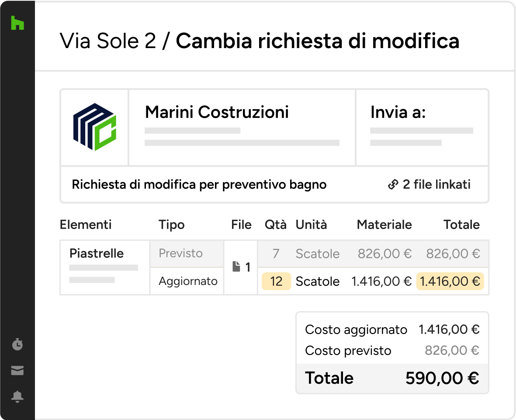Click the Elementi column header
The image size is (516, 420).
click(86, 225)
